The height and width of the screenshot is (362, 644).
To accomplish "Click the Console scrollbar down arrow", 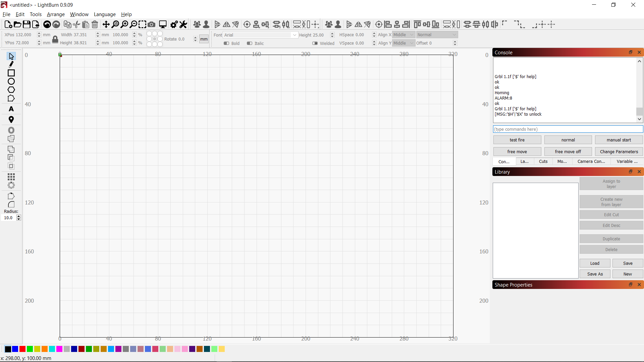I will click(639, 119).
